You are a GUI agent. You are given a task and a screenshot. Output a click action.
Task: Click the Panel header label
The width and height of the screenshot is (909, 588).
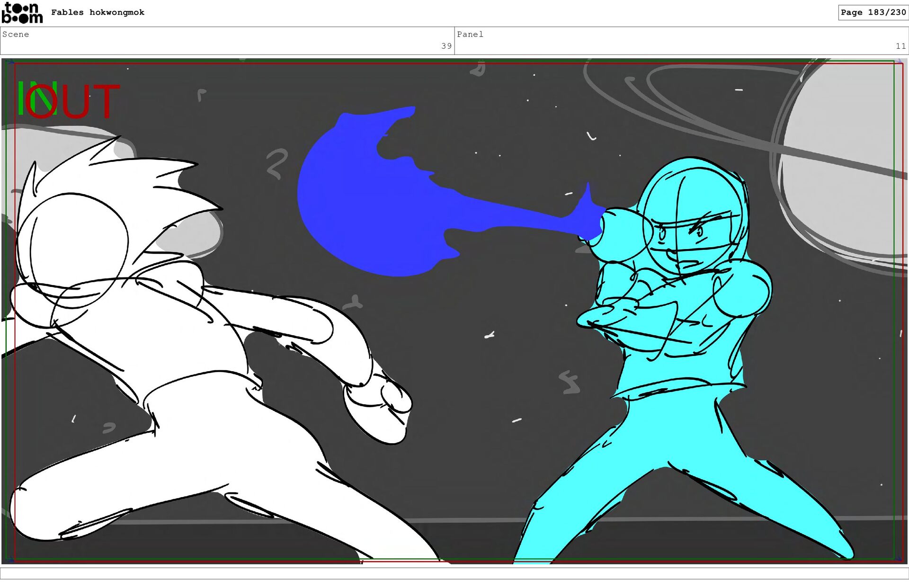[470, 34]
